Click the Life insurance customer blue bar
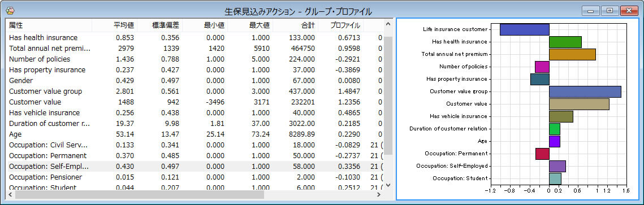Viewport: 644px width, 205px height. pos(525,29)
